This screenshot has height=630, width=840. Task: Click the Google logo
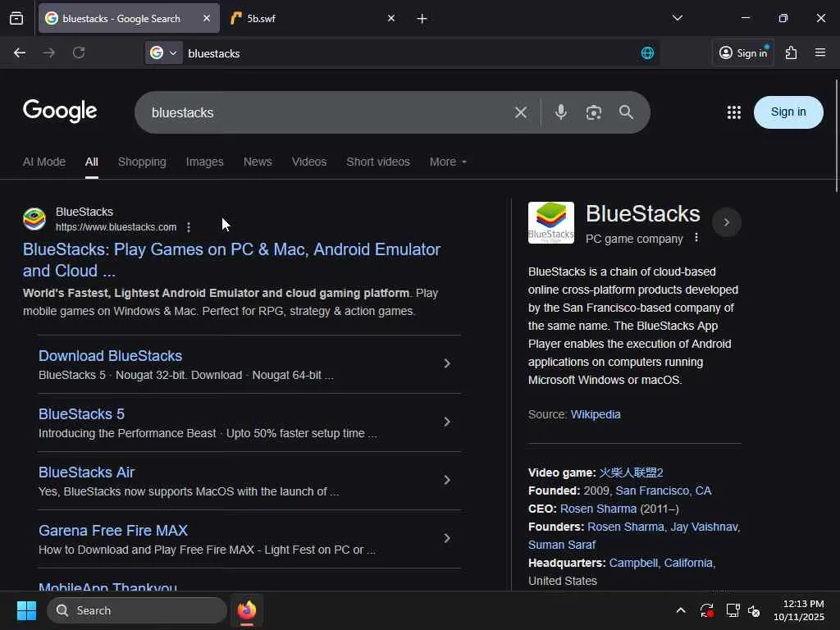click(60, 111)
